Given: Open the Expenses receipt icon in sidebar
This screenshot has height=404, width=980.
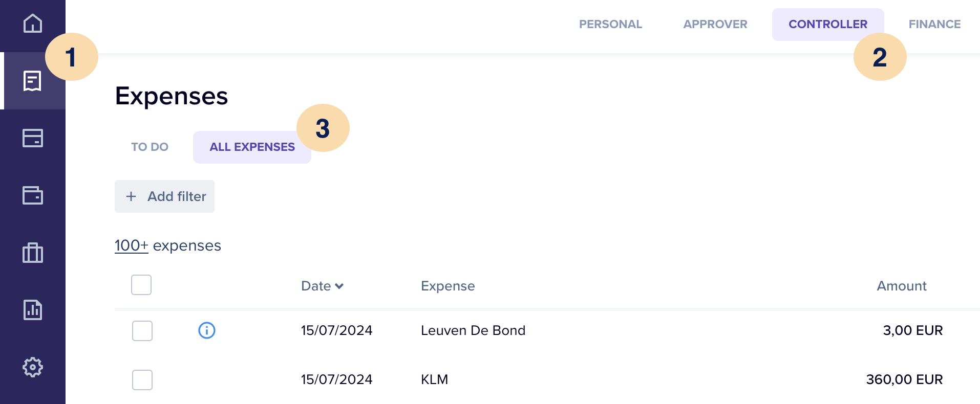Looking at the screenshot, I should click(x=32, y=81).
